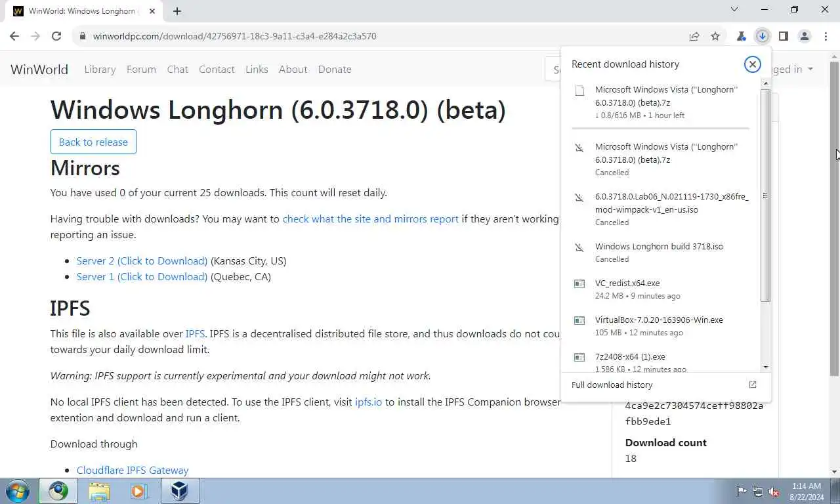The width and height of the screenshot is (840, 504).
Task: Open the Library nav menu item
Action: point(100,69)
